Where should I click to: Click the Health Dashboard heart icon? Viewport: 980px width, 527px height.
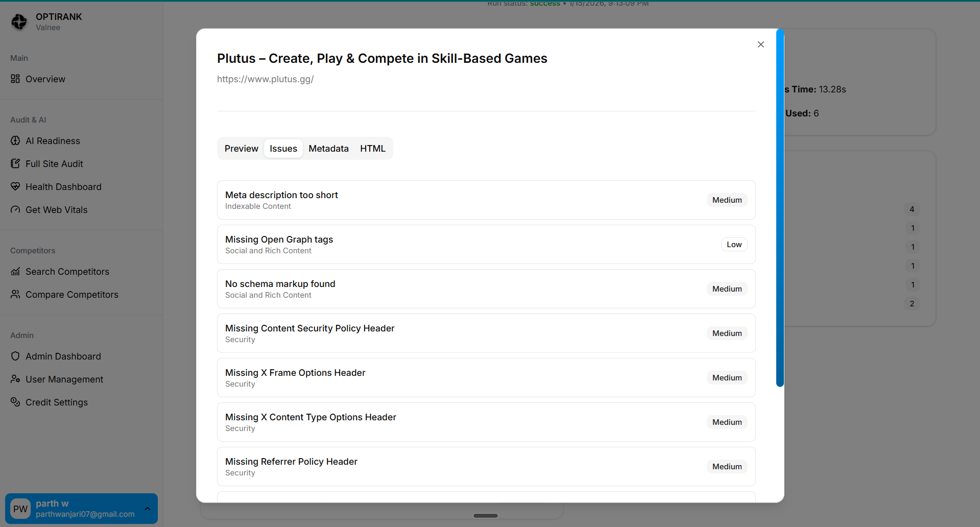pos(15,186)
